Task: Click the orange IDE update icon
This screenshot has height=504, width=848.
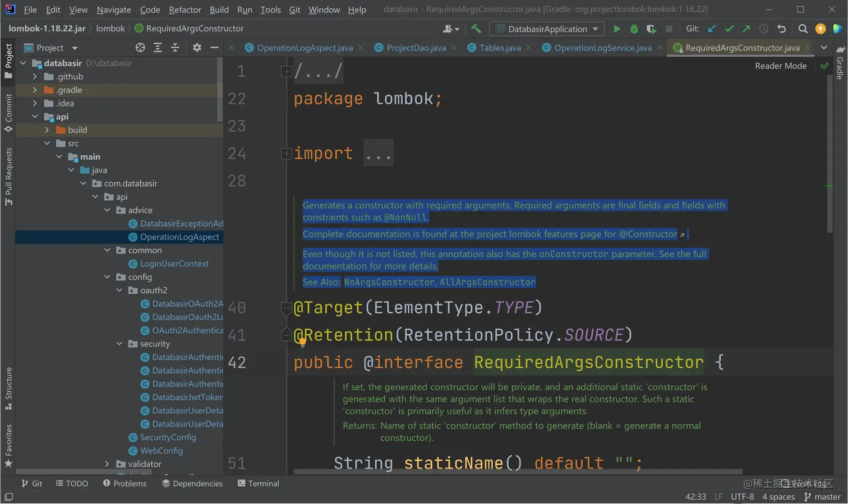Action: (x=820, y=29)
